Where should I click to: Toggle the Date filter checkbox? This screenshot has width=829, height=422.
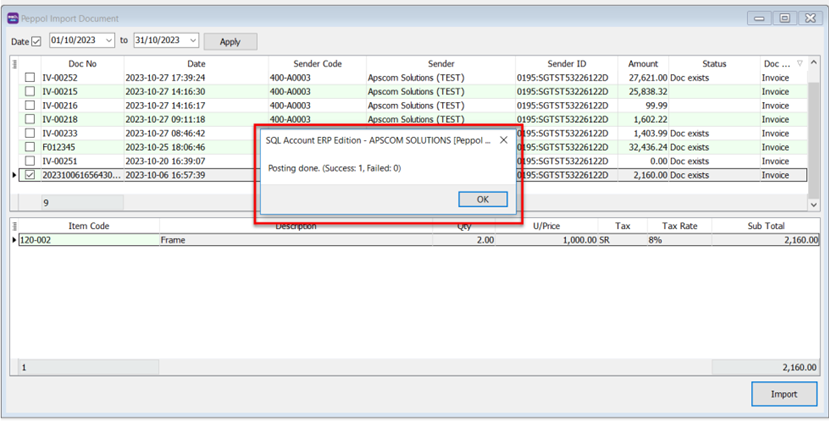tap(37, 41)
